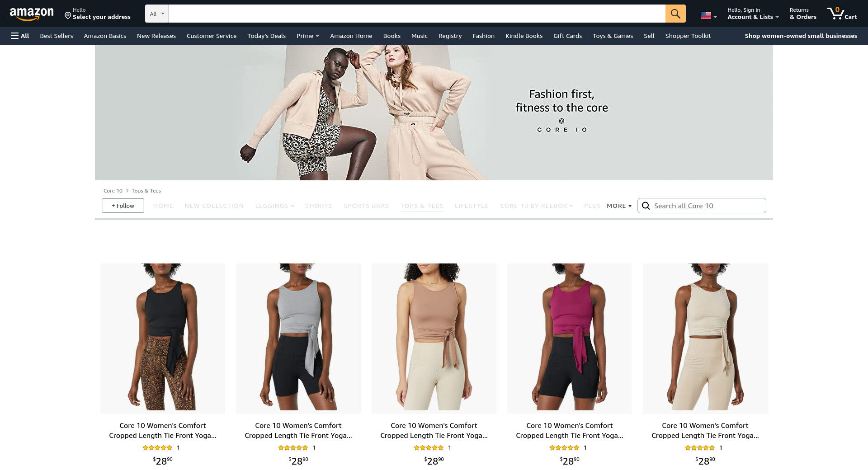Click the US flag language icon
The width and height of the screenshot is (868, 470).
coord(706,15)
